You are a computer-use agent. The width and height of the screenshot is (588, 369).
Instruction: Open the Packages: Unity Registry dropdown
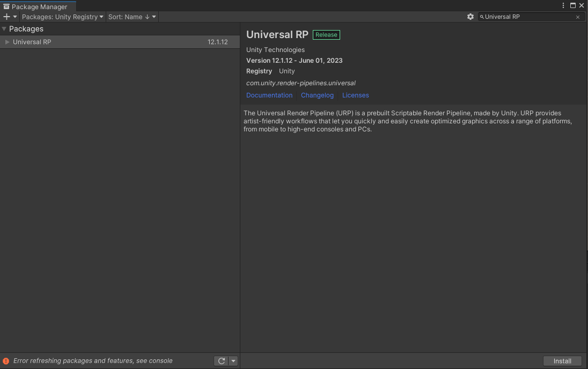tap(63, 17)
